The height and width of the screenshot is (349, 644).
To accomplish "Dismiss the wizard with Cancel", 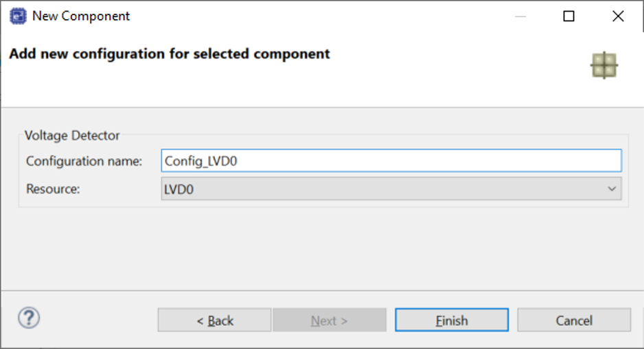I will (574, 320).
